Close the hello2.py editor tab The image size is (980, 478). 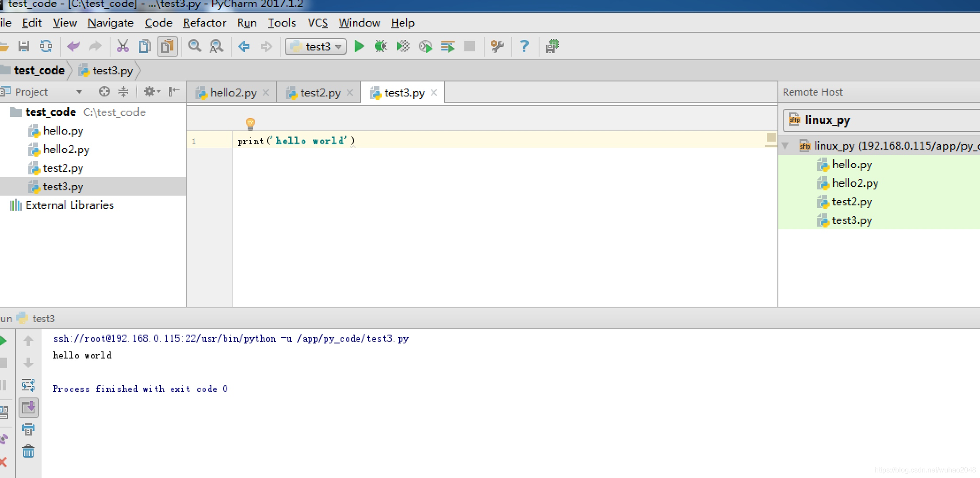(x=266, y=93)
